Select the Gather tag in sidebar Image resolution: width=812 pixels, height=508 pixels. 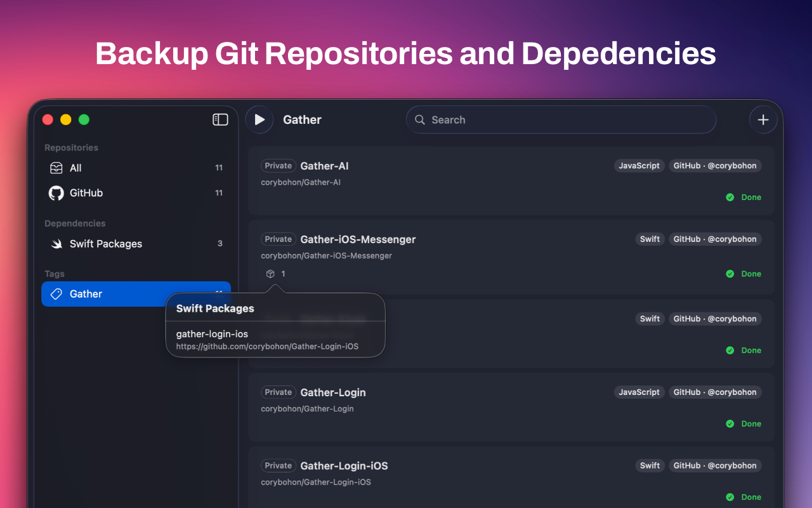pyautogui.click(x=136, y=294)
